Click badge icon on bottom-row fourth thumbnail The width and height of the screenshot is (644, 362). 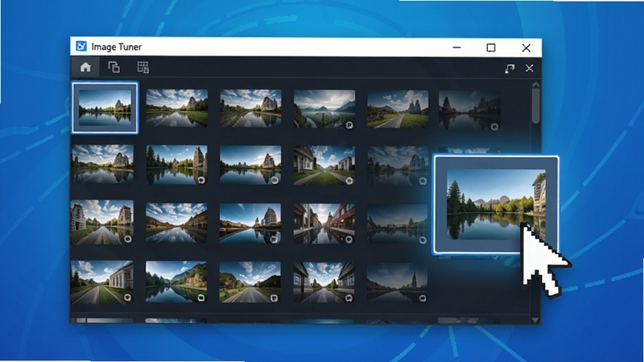pyautogui.click(x=349, y=298)
